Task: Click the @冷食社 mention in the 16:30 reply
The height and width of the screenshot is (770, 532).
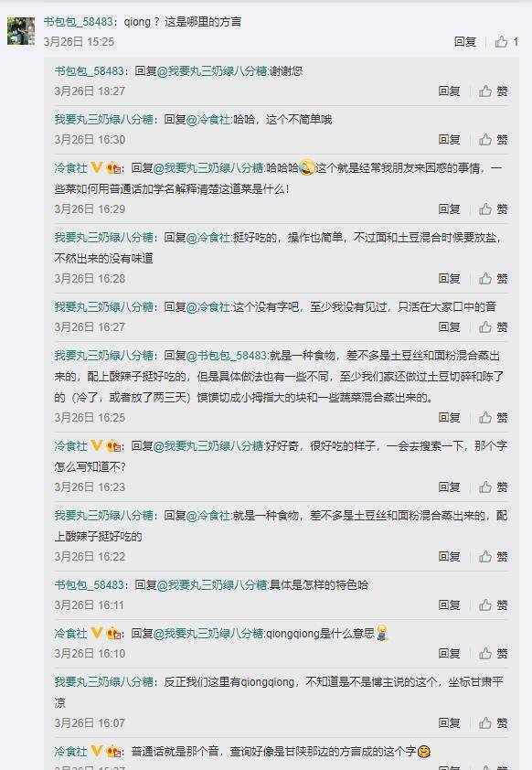Action: [208, 119]
